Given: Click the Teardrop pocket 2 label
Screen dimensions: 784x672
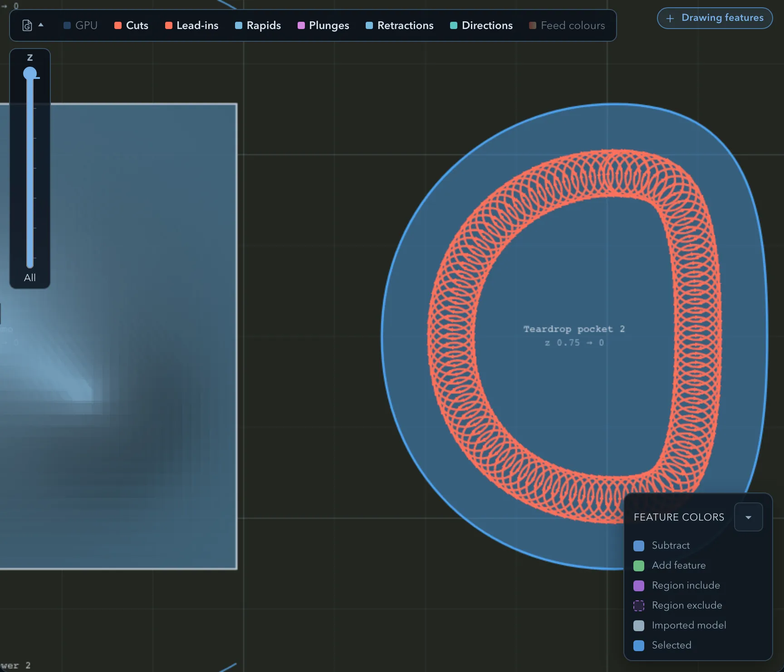Looking at the screenshot, I should click(574, 329).
